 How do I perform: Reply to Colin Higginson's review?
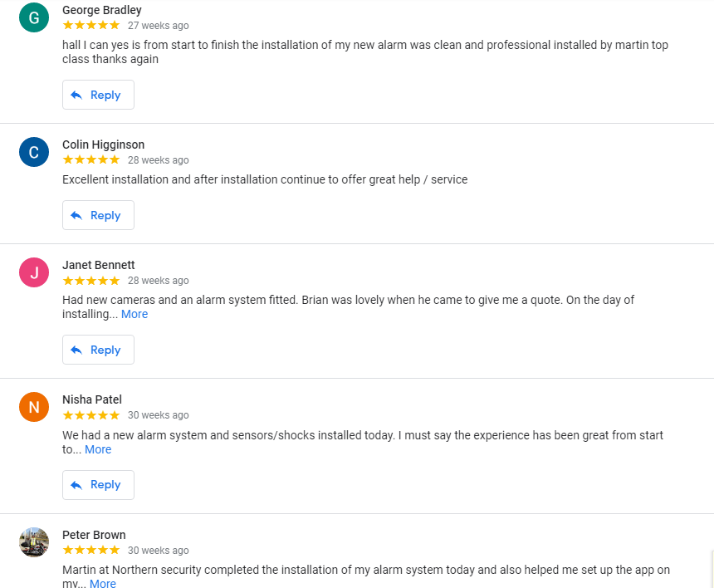point(98,215)
